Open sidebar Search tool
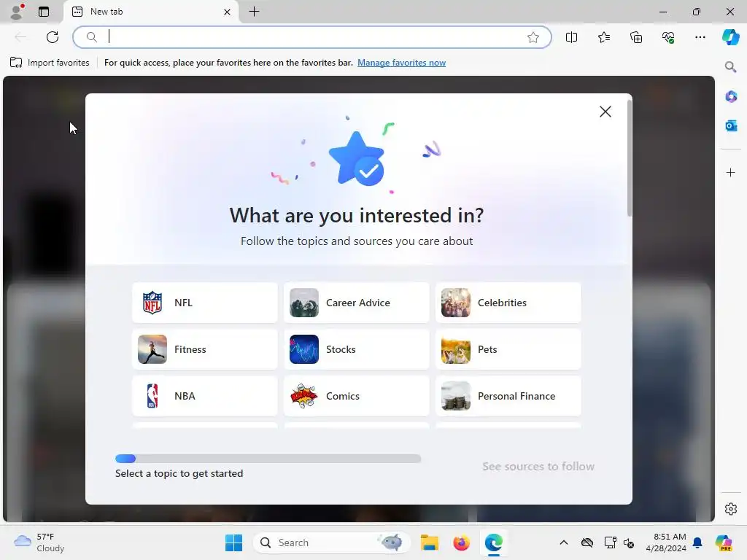This screenshot has height=560, width=747. coord(730,66)
